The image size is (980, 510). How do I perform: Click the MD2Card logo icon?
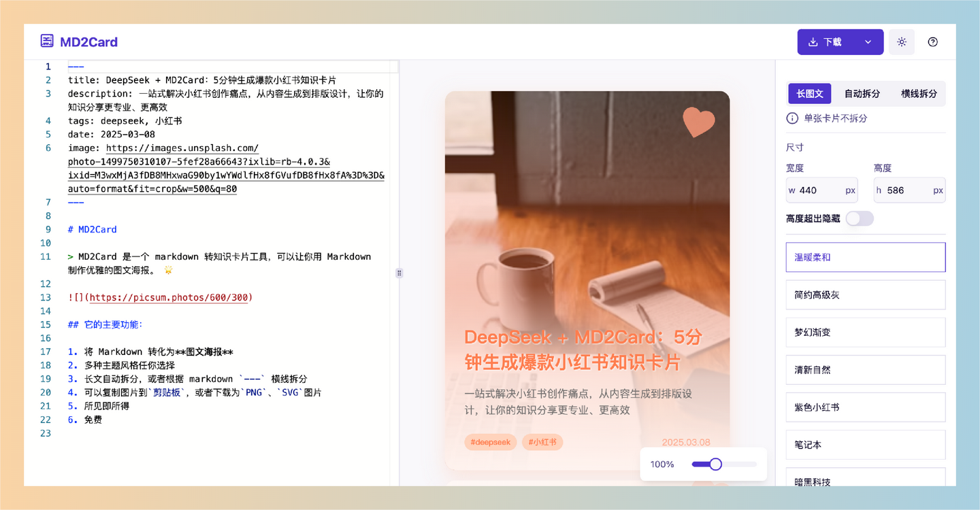[x=47, y=41]
